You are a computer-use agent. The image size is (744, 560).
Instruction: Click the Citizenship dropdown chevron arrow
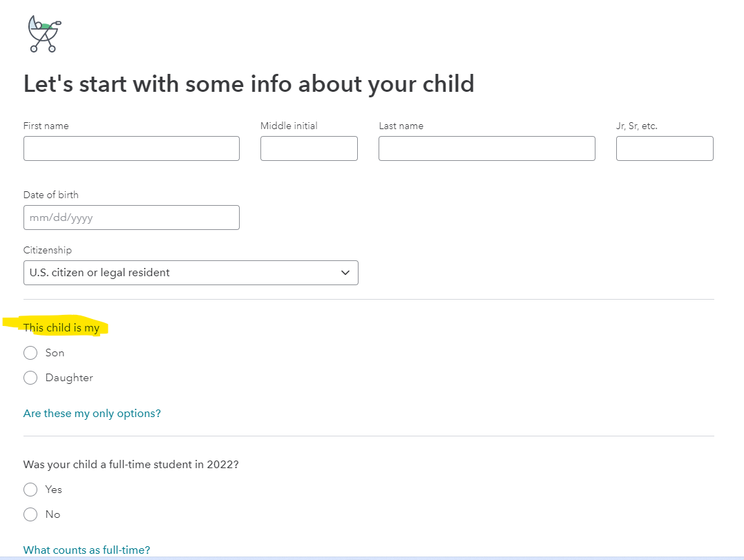click(x=345, y=273)
